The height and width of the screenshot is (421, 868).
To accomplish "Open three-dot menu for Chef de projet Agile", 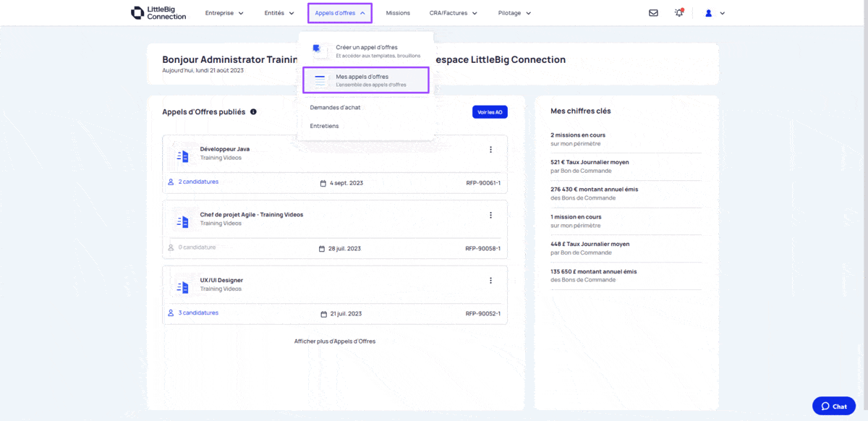I will [490, 216].
